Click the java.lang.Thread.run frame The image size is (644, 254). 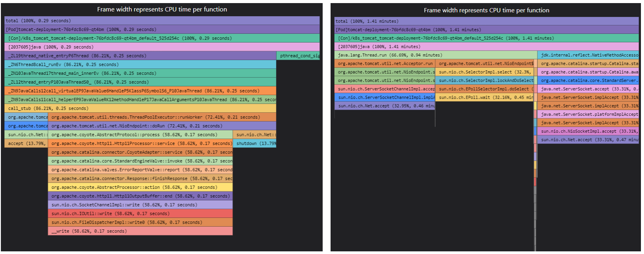coord(436,55)
